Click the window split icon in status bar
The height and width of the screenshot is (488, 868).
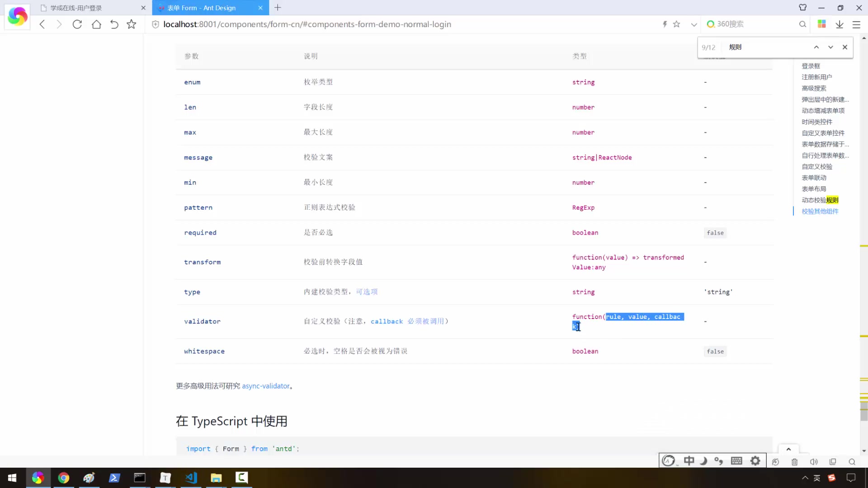(x=833, y=462)
